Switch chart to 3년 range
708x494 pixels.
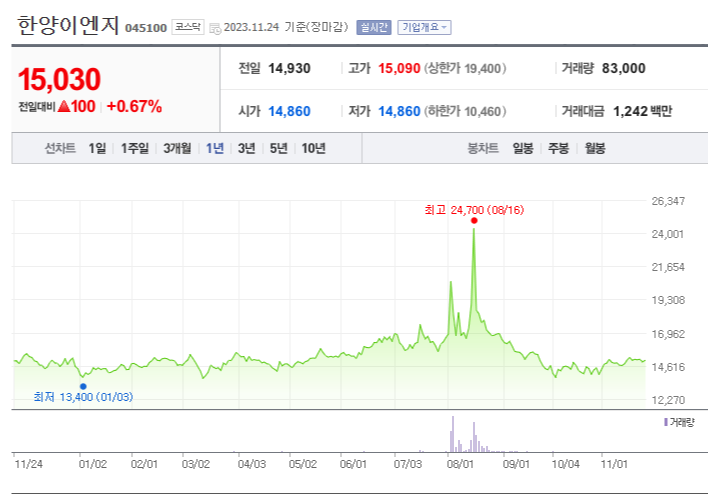(x=247, y=148)
